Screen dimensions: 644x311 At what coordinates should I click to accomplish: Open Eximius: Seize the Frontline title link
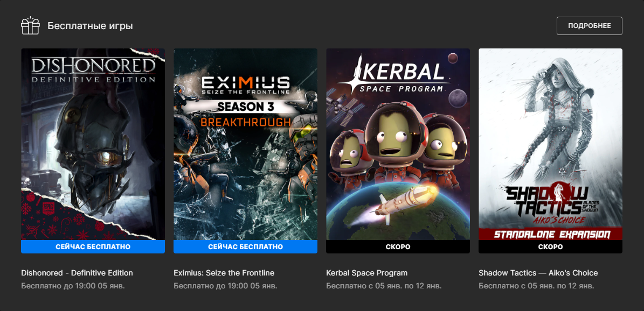(x=224, y=273)
